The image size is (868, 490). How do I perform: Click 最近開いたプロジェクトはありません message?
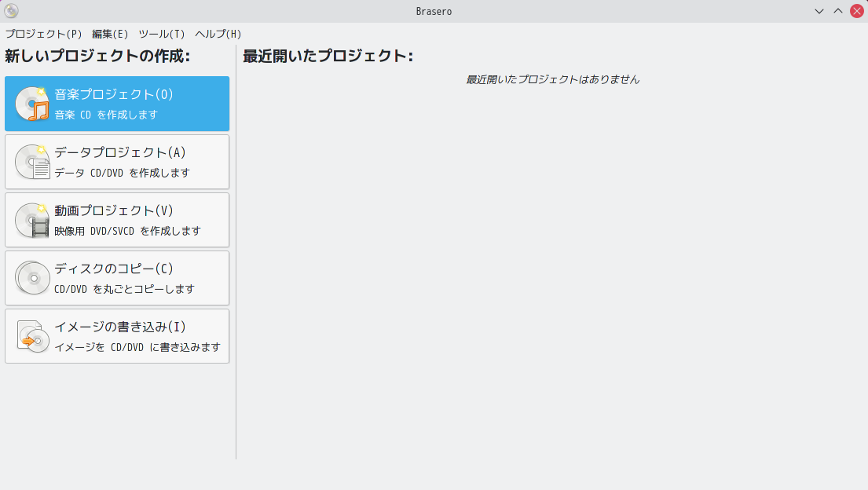[552, 79]
